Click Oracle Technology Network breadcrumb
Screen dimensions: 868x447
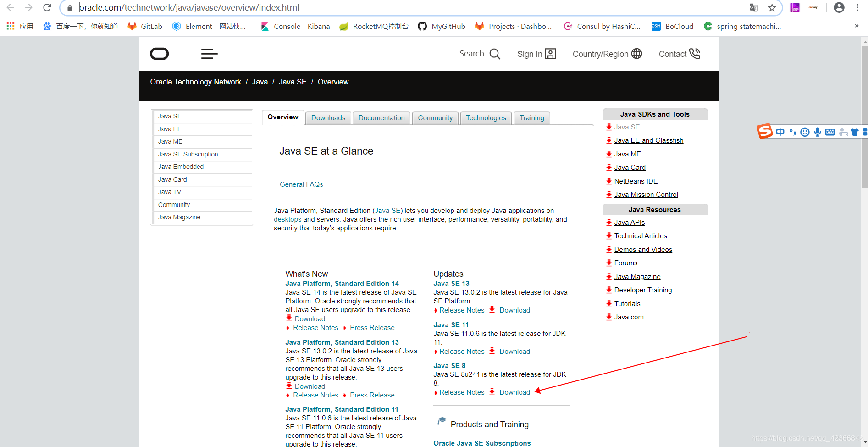point(195,82)
